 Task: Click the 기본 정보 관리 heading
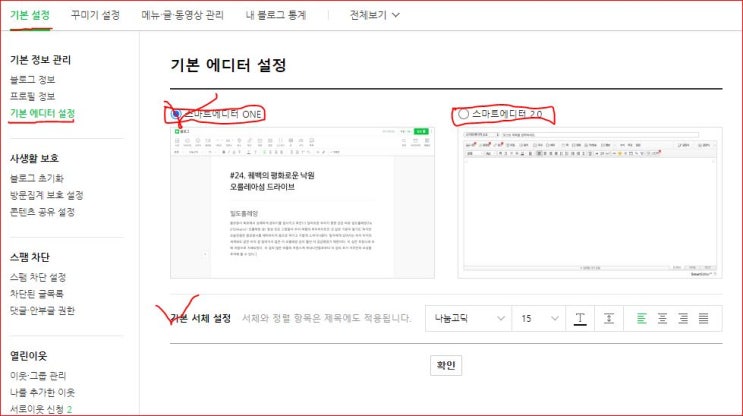(40, 60)
